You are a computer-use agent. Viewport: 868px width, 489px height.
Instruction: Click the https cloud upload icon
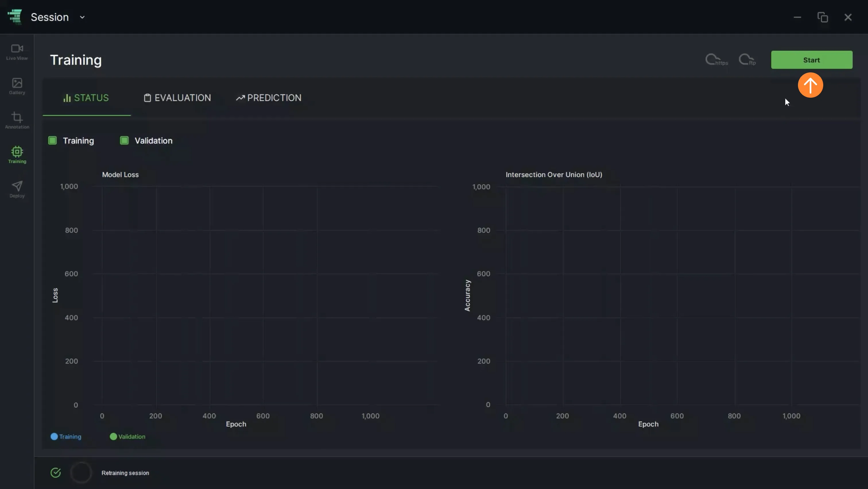(716, 60)
